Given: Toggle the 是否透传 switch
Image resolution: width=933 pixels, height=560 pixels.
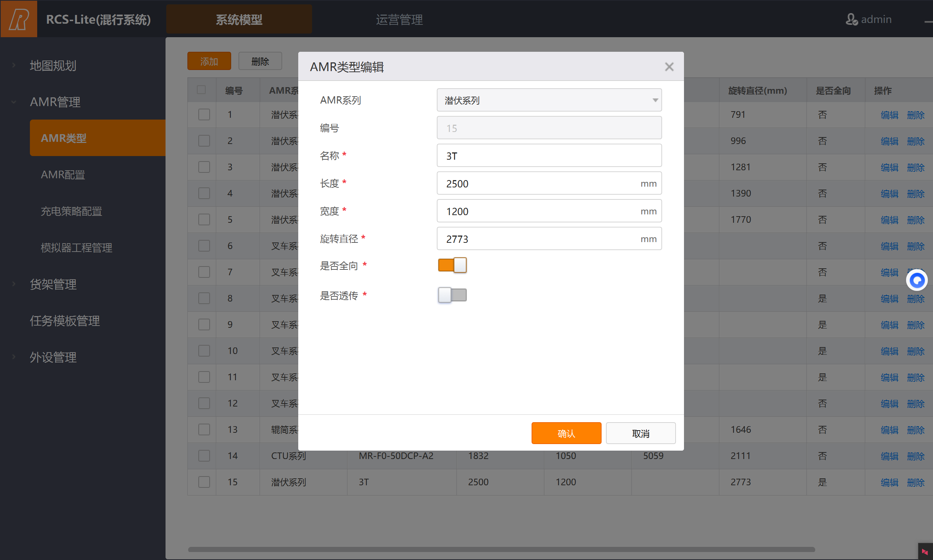Looking at the screenshot, I should coord(452,295).
